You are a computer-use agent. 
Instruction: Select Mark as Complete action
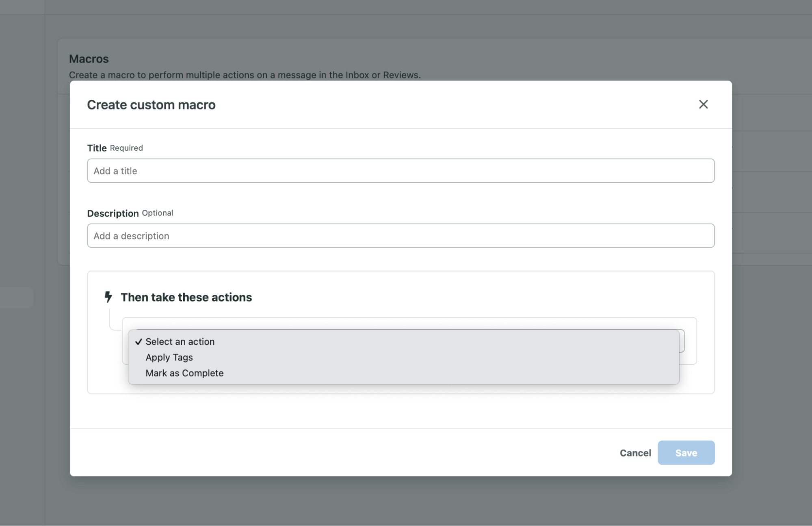pyautogui.click(x=184, y=373)
